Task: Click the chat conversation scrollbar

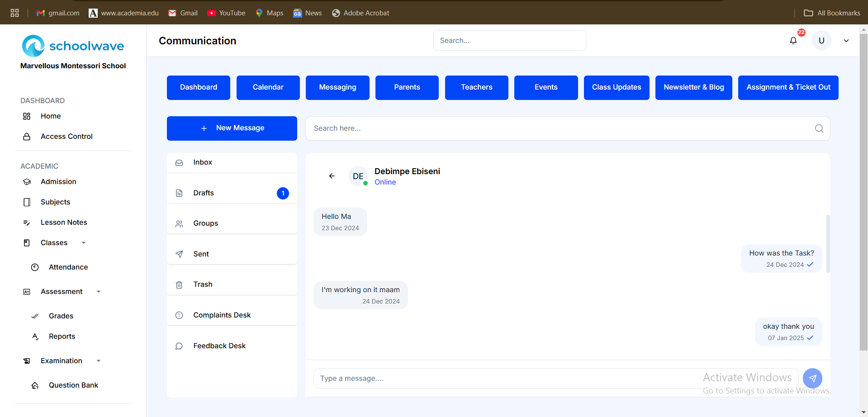Action: (x=828, y=244)
